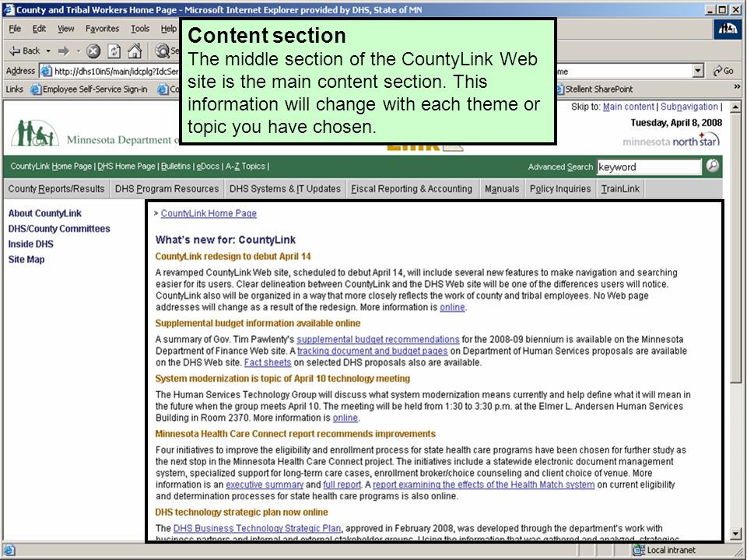Select County Reports/Results tab

coord(56,188)
